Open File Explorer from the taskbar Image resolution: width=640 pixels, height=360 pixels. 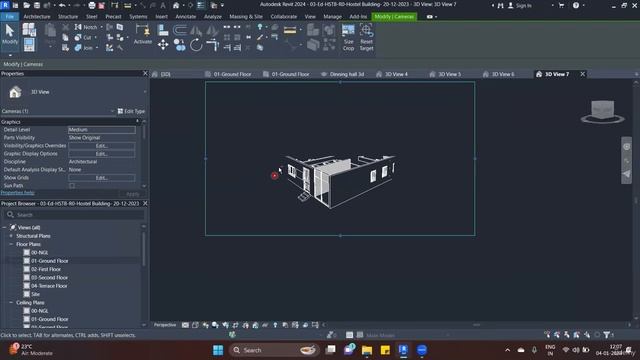click(x=367, y=350)
